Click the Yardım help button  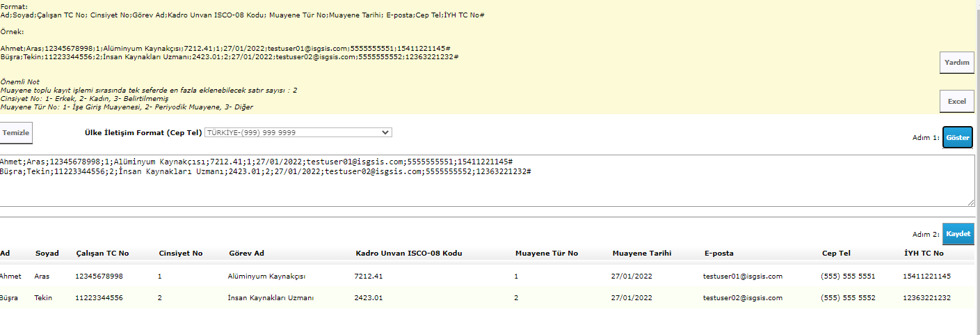coord(956,63)
